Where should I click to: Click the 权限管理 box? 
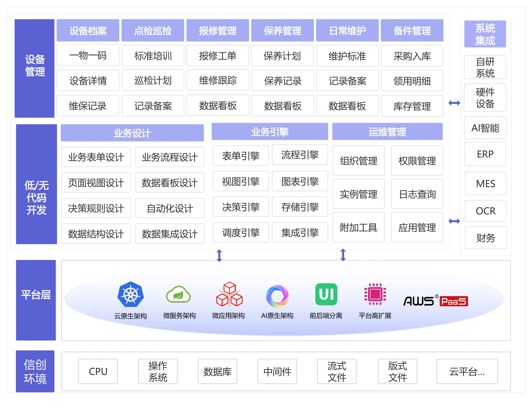pyautogui.click(x=417, y=161)
